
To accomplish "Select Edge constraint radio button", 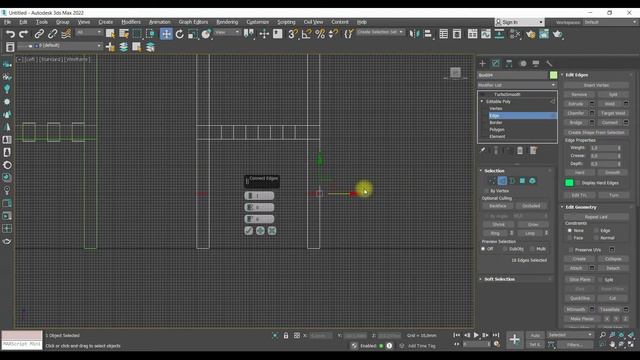I will (596, 231).
